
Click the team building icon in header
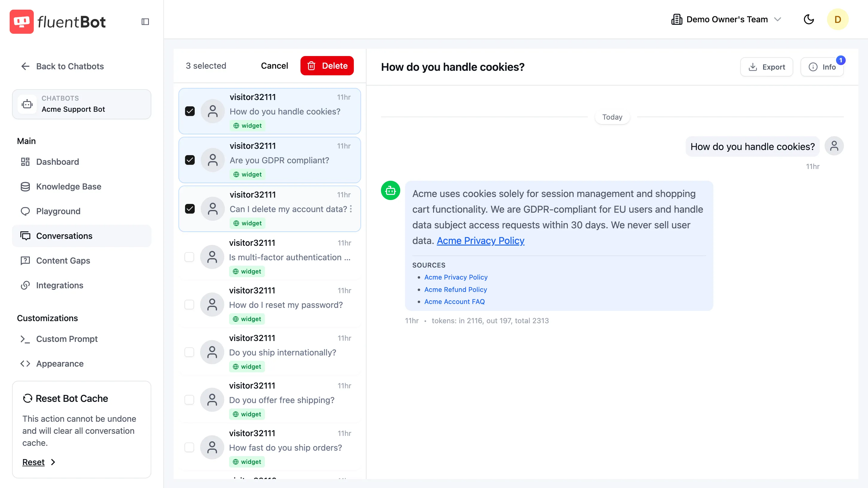[677, 19]
